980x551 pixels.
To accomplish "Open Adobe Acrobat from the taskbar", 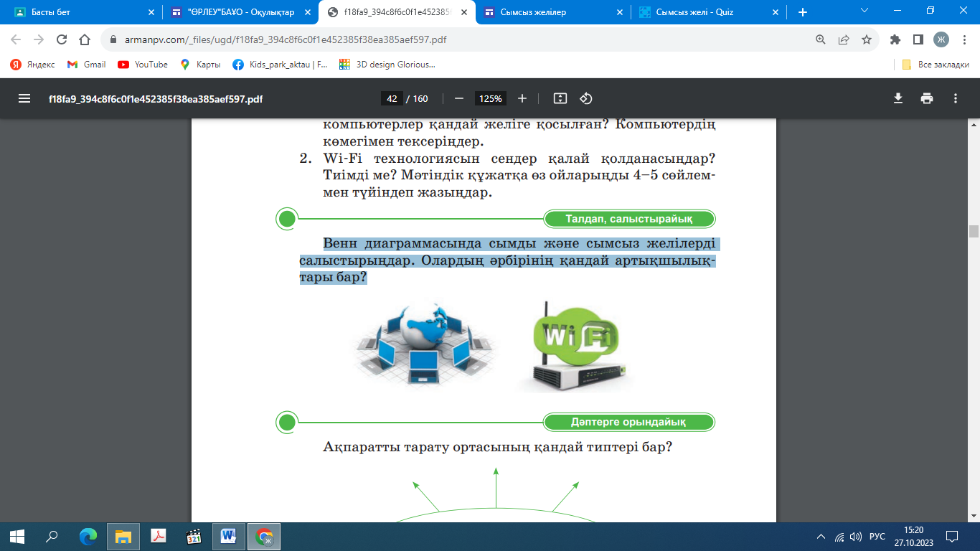I will point(159,536).
